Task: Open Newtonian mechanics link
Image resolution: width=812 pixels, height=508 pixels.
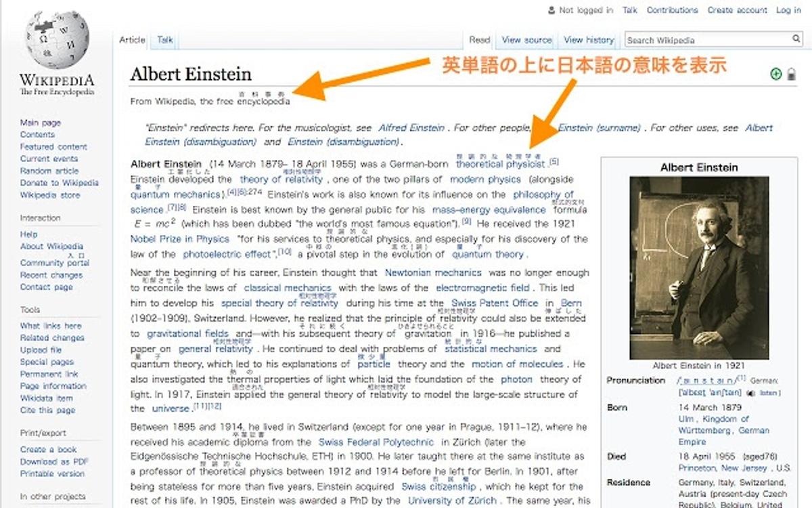Action: 433,272
